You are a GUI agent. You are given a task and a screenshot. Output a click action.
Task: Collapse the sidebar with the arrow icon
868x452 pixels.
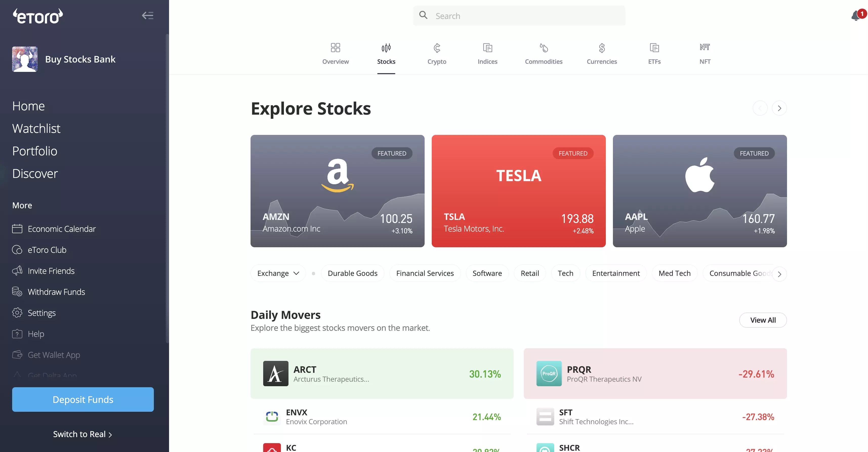coord(148,15)
